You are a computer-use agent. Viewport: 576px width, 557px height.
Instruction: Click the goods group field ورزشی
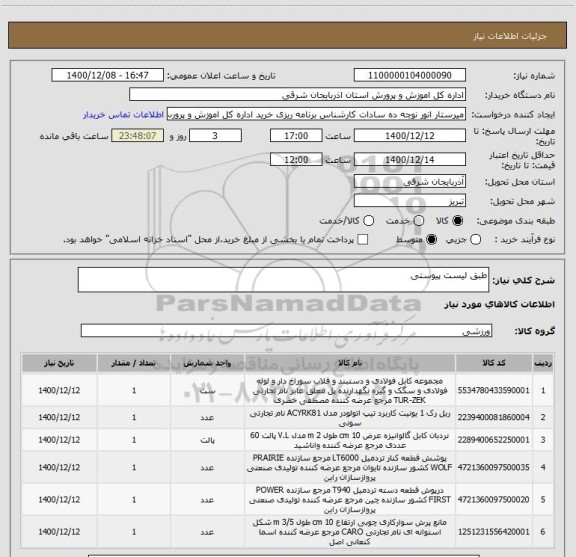point(286,331)
